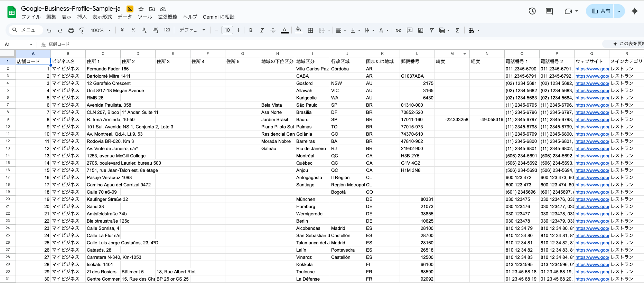The width and height of the screenshot is (644, 283).
Task: Click the Gemini sparkle icon
Action: coord(634,11)
